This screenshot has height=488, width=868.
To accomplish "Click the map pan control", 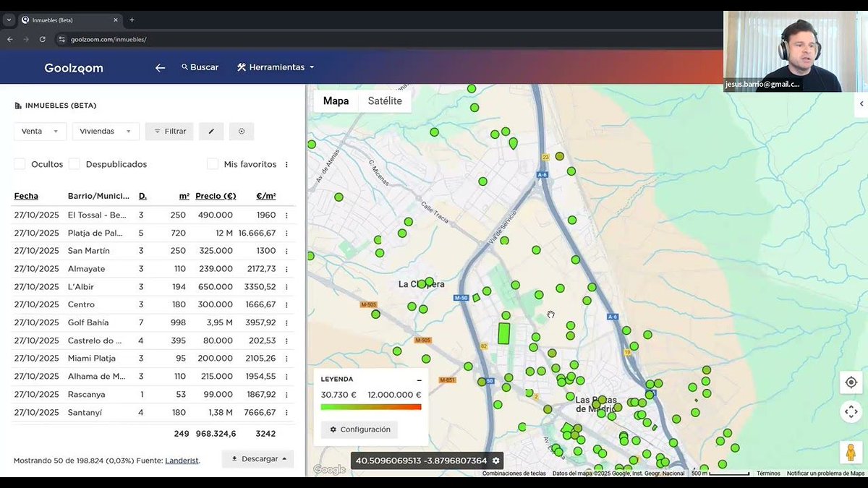I will click(x=851, y=412).
